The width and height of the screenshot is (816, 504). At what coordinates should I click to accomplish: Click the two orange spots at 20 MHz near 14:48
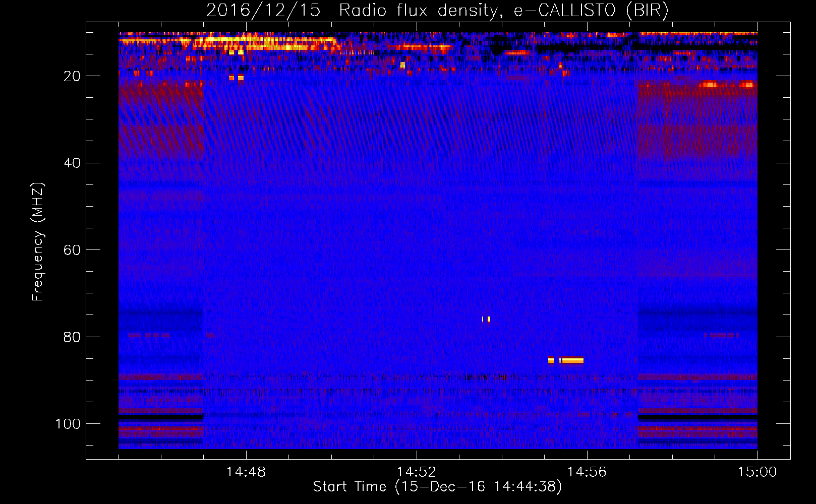236,78
